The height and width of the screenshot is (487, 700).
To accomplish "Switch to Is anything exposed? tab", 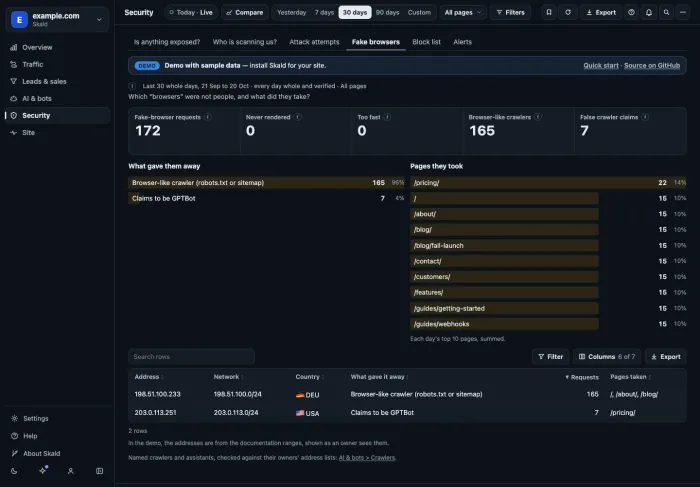I will 167,42.
